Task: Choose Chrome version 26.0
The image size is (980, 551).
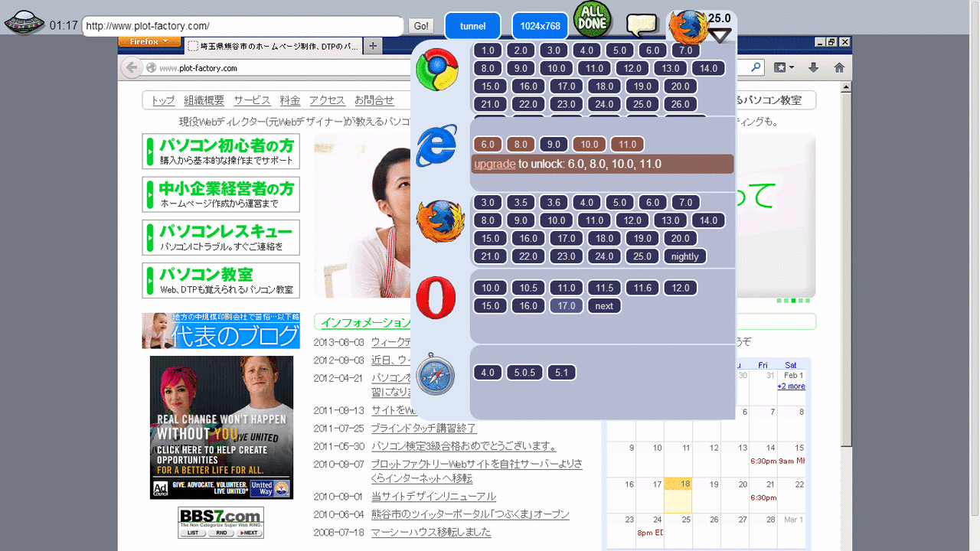Action: click(x=680, y=104)
